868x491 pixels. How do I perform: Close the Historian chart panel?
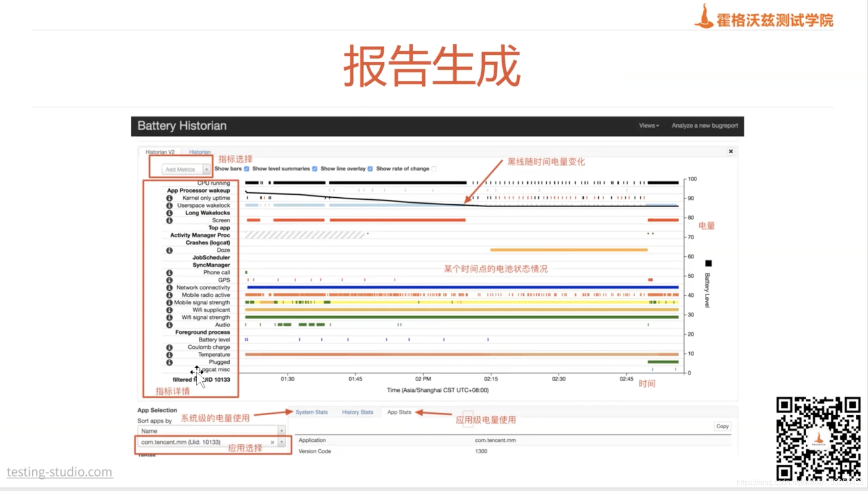point(731,152)
